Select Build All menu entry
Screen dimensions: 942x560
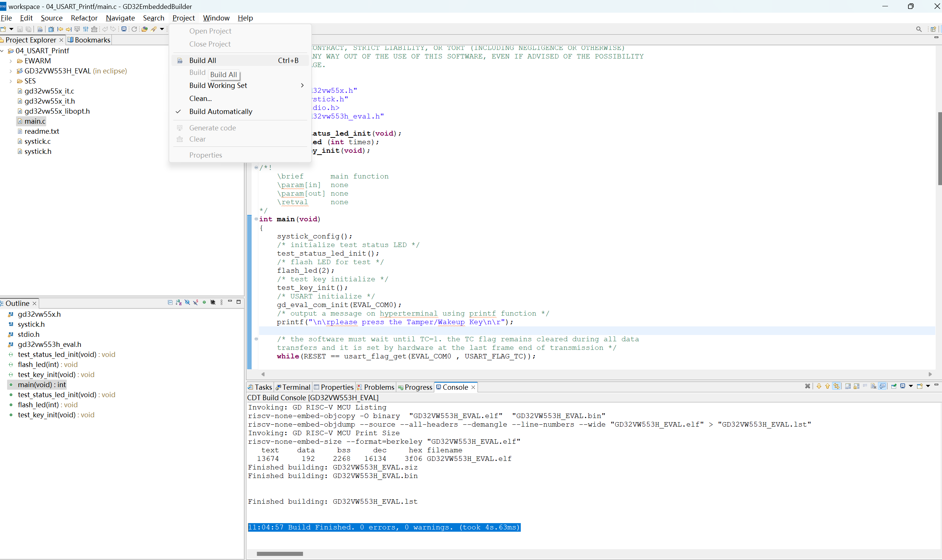click(203, 60)
